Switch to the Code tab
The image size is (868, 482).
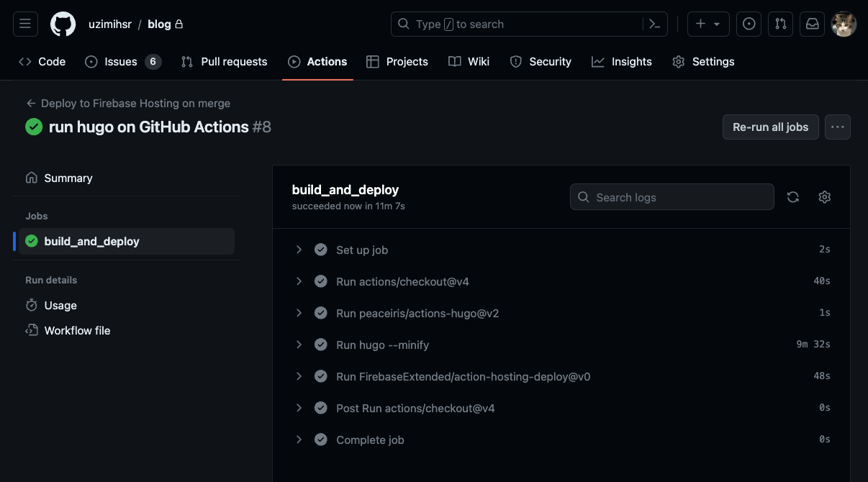[42, 62]
